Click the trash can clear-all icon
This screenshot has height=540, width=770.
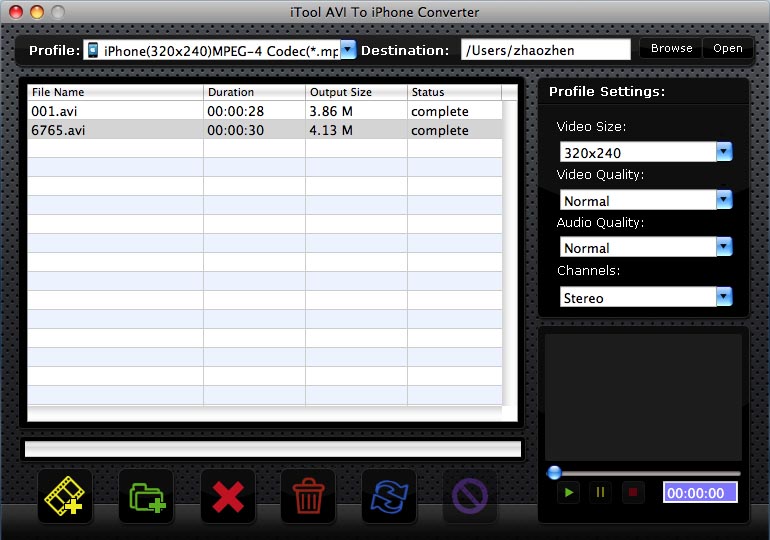308,496
